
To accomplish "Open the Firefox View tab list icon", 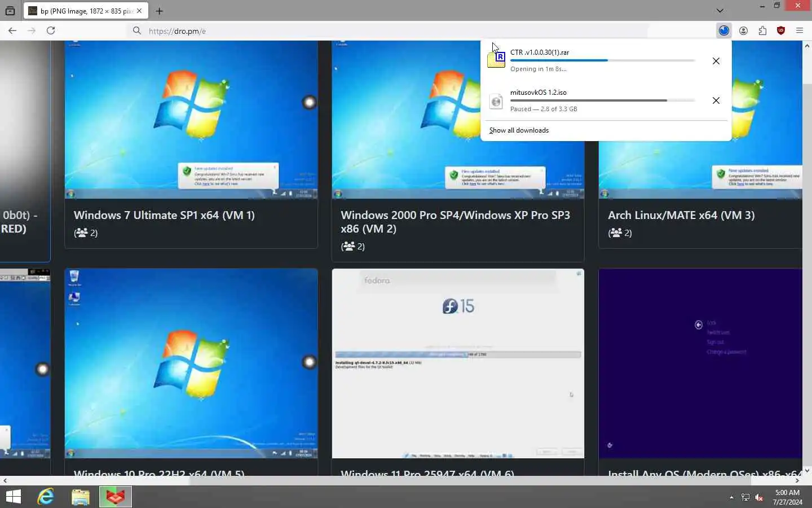I will pos(10,11).
